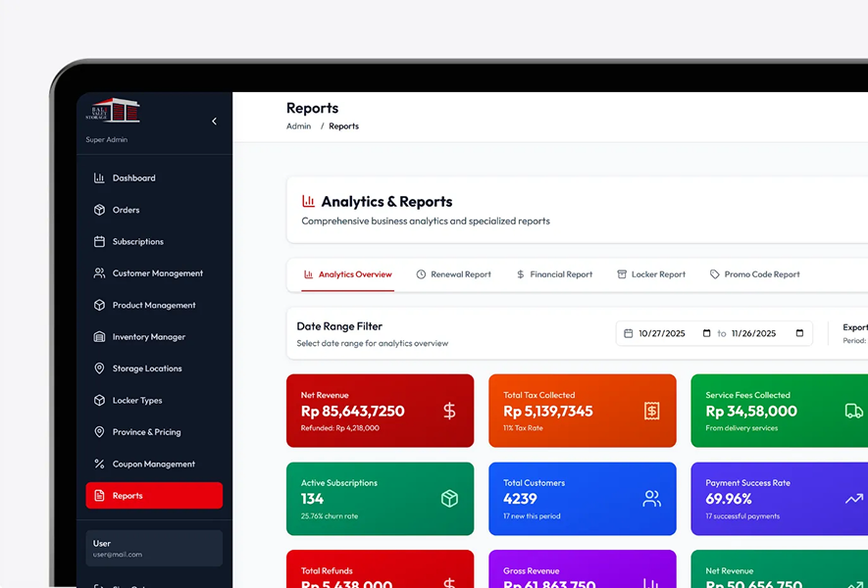
Task: Open the Service Fees Collected card
Action: 780,411
